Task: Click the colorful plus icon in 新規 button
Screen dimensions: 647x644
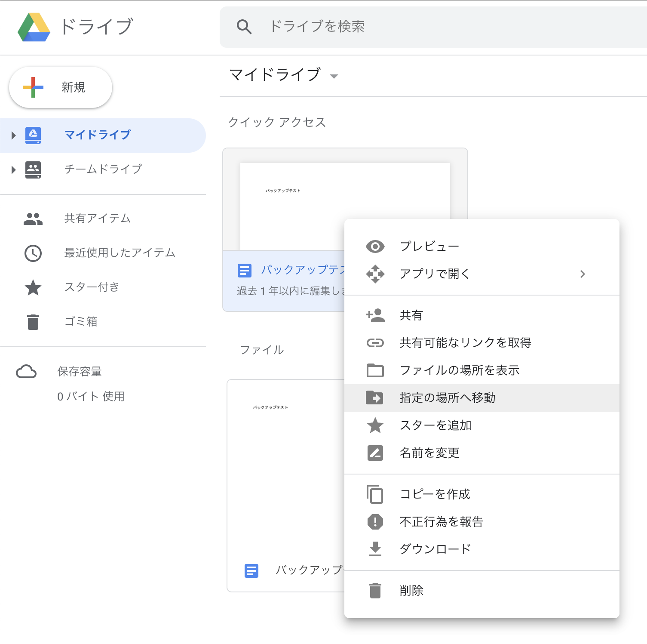Action: [33, 87]
